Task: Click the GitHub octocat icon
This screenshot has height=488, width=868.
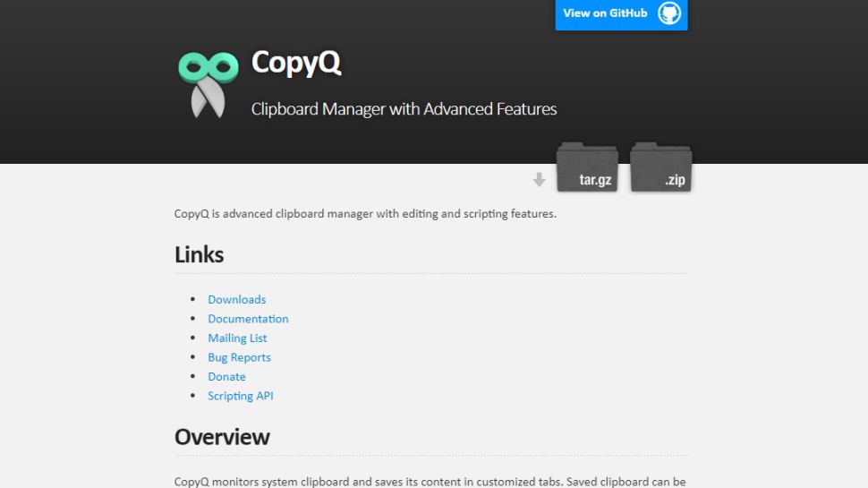Action: 668,13
